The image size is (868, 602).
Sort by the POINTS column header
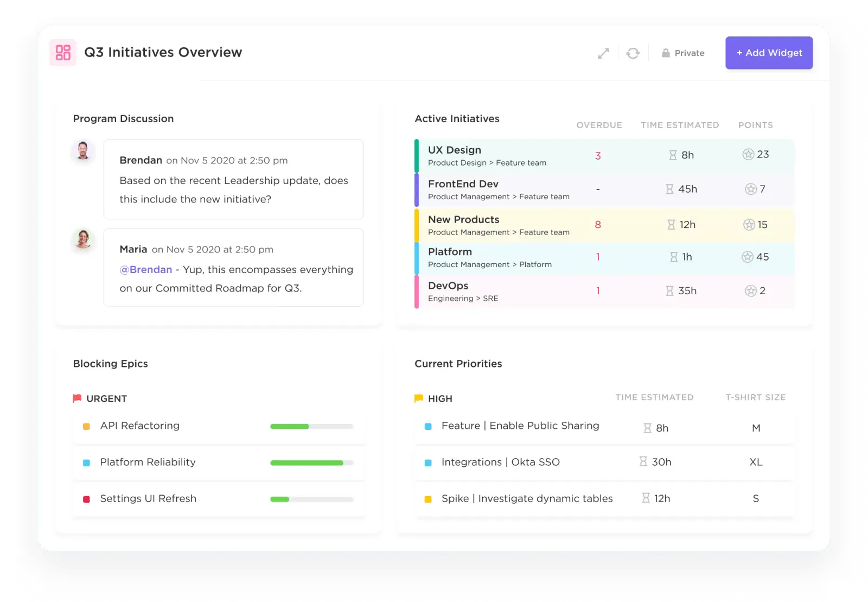pos(755,125)
